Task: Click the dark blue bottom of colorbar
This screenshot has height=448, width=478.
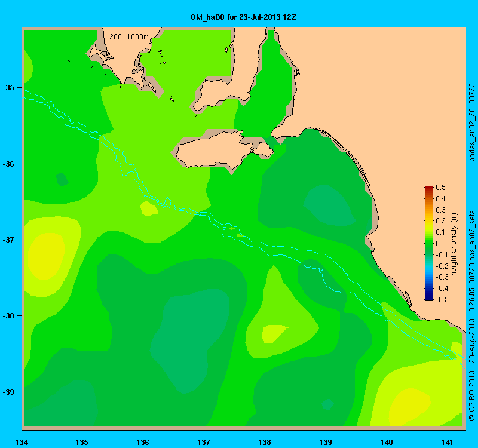Action: [429, 297]
